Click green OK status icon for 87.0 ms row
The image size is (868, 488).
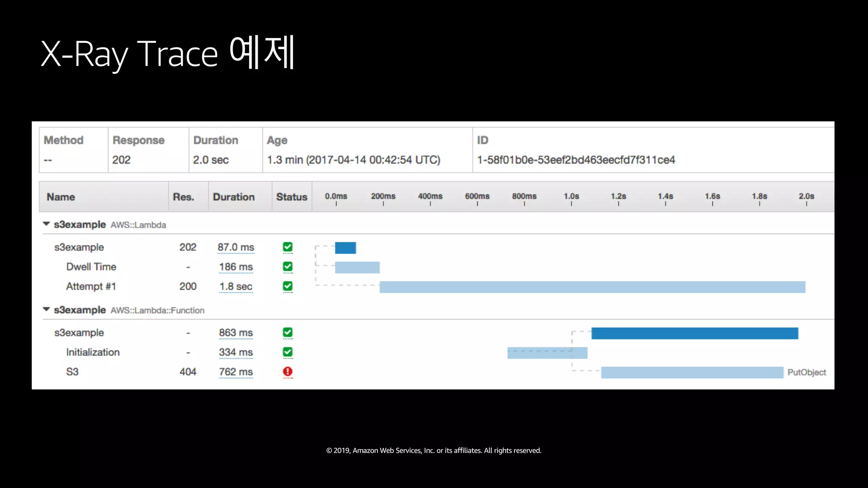click(x=288, y=247)
